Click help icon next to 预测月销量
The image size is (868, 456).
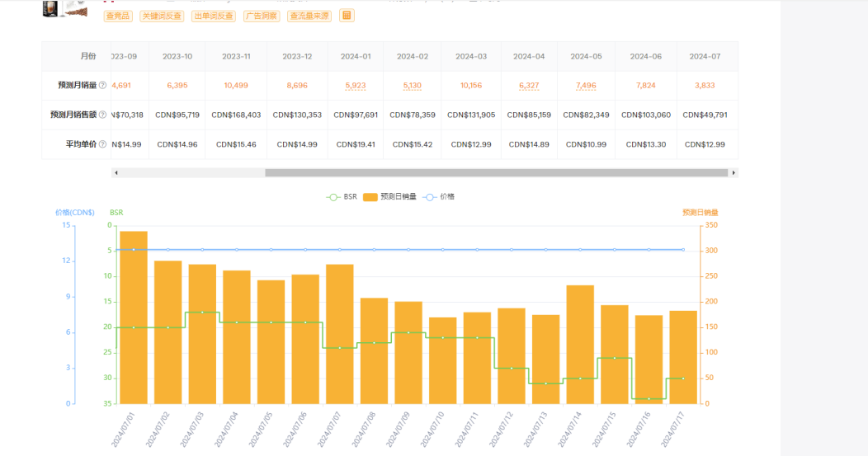102,85
